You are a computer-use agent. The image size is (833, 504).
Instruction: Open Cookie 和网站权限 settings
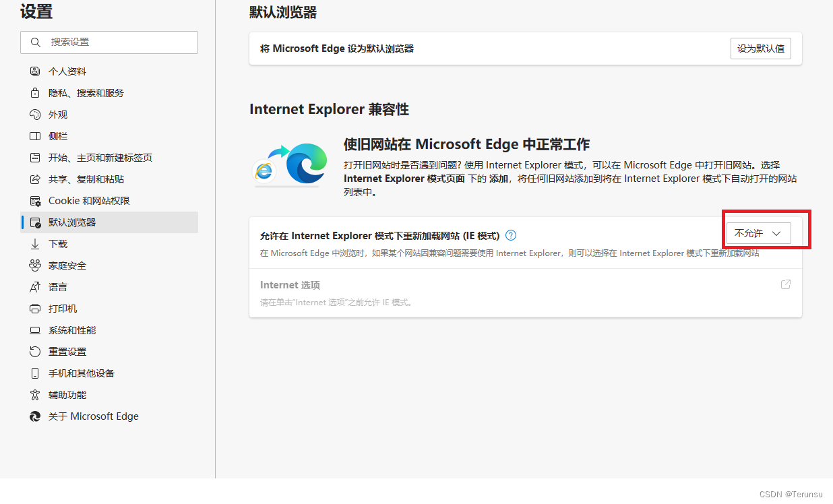[x=109, y=201]
